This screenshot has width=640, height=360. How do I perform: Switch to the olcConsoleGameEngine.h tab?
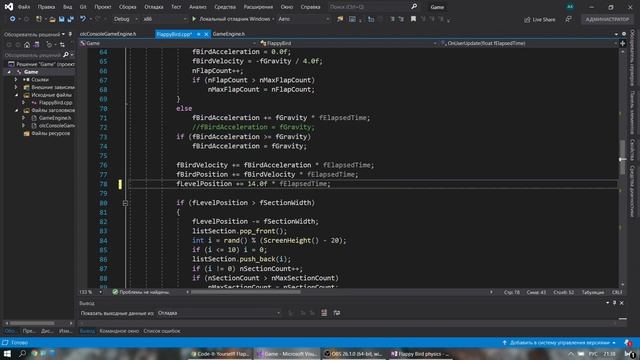[x=108, y=34]
